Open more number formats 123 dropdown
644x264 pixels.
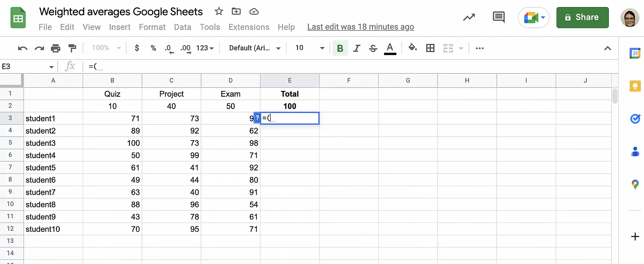(x=205, y=48)
